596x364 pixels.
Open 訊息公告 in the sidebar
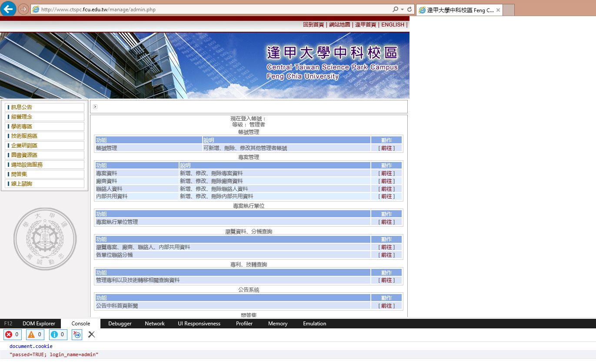[44, 107]
